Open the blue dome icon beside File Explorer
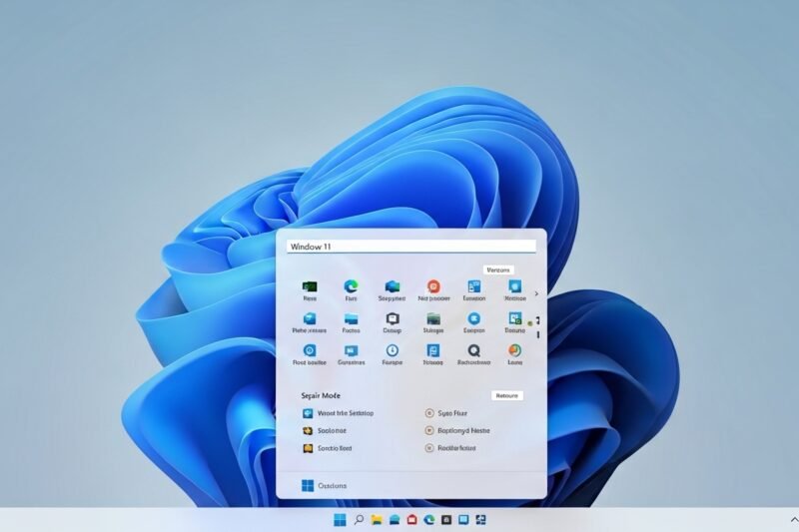The width and height of the screenshot is (799, 532). pos(395,520)
